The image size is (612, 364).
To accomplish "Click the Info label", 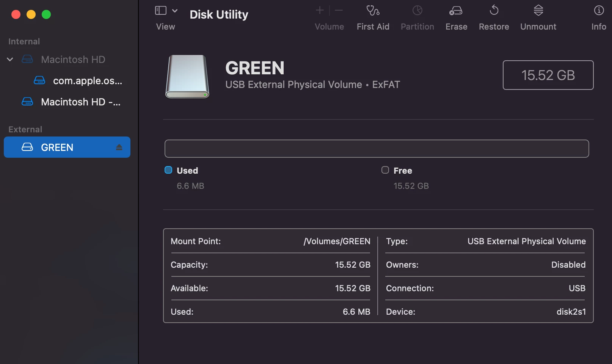I will (x=599, y=27).
